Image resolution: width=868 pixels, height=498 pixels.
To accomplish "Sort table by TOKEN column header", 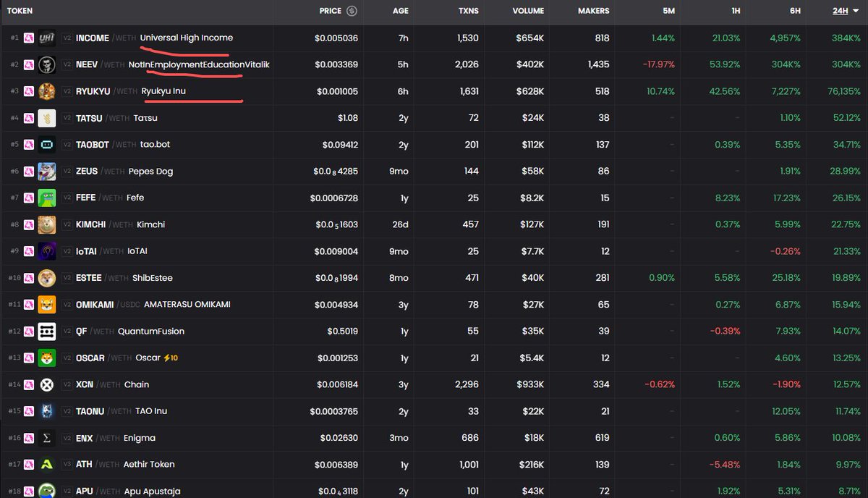I will pos(20,11).
